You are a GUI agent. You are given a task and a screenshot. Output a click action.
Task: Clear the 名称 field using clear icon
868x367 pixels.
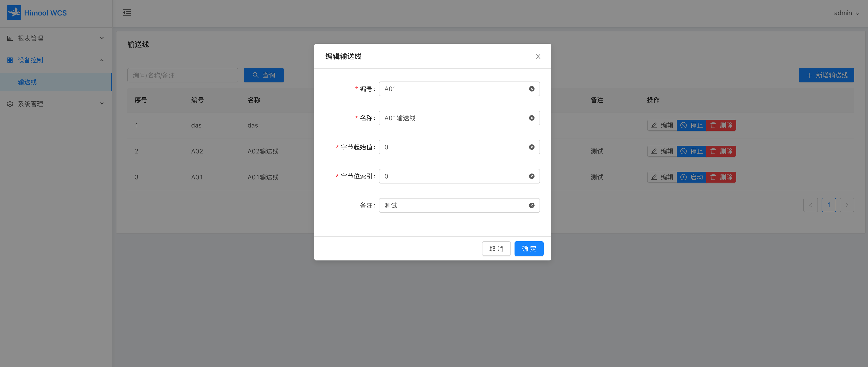[x=532, y=118]
